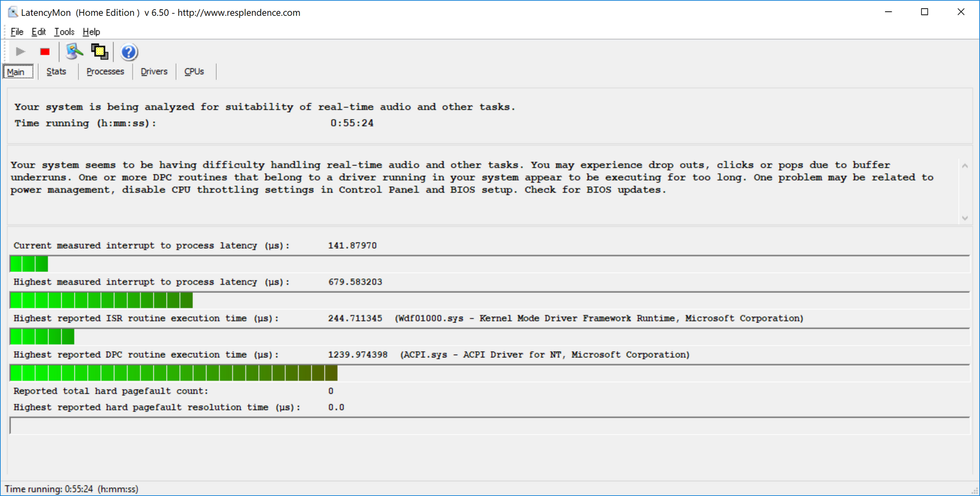Click the time running value 0:55:24
Image resolution: width=980 pixels, height=496 pixels.
click(352, 123)
